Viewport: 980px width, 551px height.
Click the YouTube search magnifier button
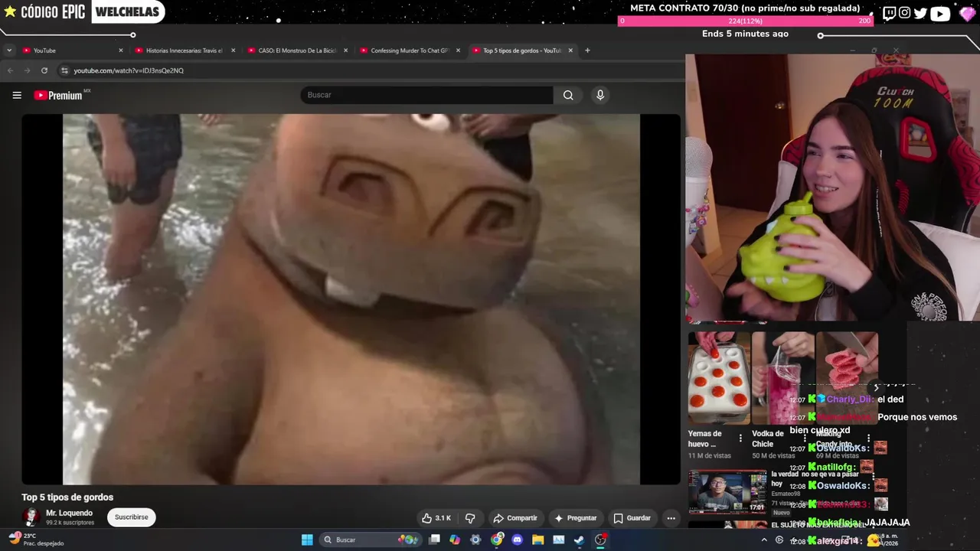point(568,95)
